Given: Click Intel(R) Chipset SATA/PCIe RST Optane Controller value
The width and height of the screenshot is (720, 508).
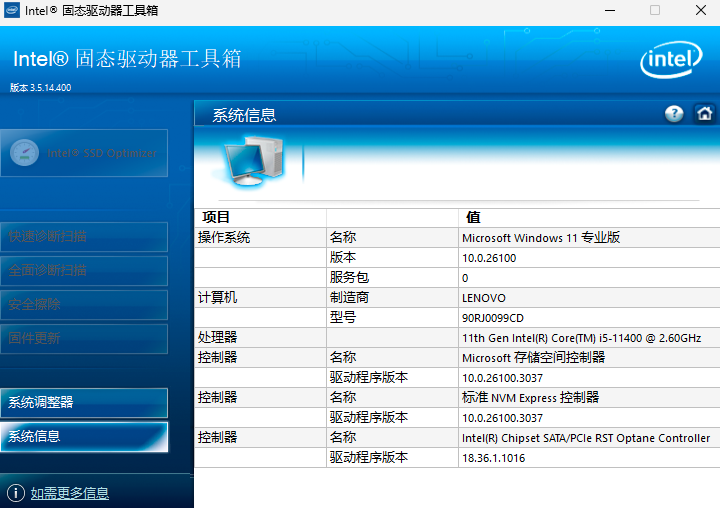Looking at the screenshot, I should click(586, 438).
